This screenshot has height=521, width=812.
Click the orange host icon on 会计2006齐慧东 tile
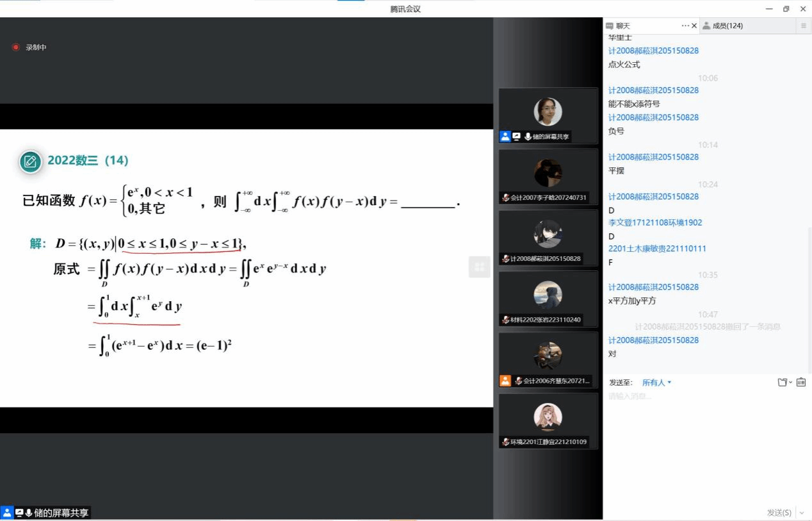pos(505,381)
